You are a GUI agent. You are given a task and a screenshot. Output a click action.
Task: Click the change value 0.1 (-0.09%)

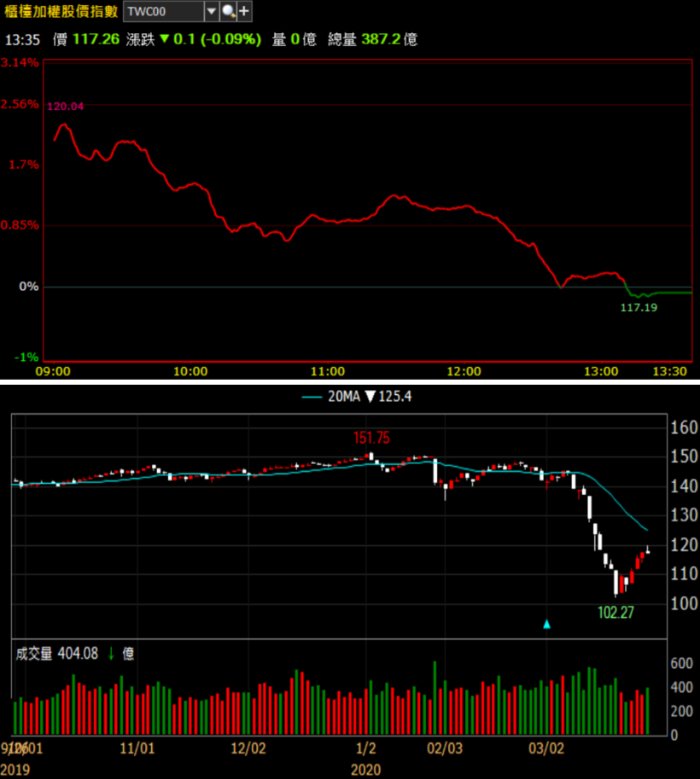tap(217, 38)
